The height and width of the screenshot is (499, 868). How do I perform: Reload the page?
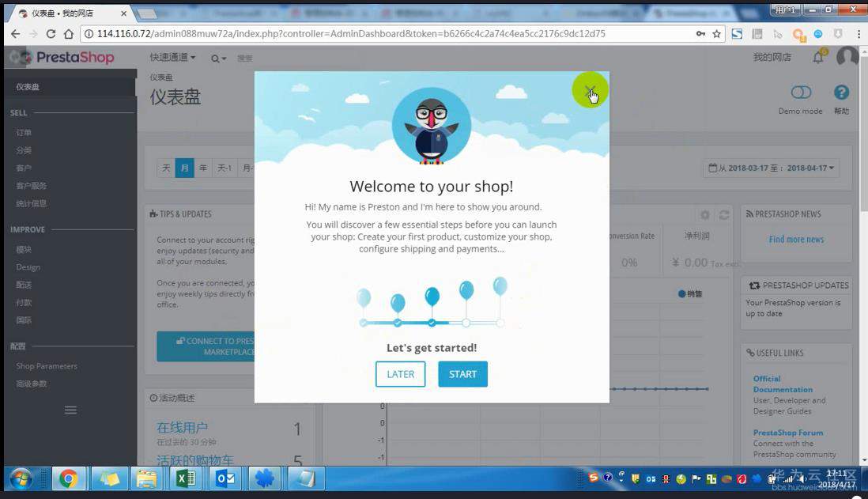pyautogui.click(x=51, y=34)
